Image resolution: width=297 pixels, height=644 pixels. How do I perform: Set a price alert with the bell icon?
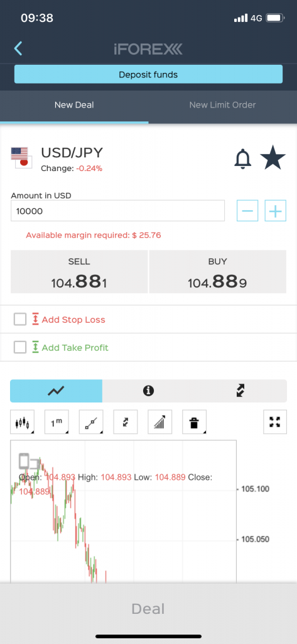click(x=243, y=159)
